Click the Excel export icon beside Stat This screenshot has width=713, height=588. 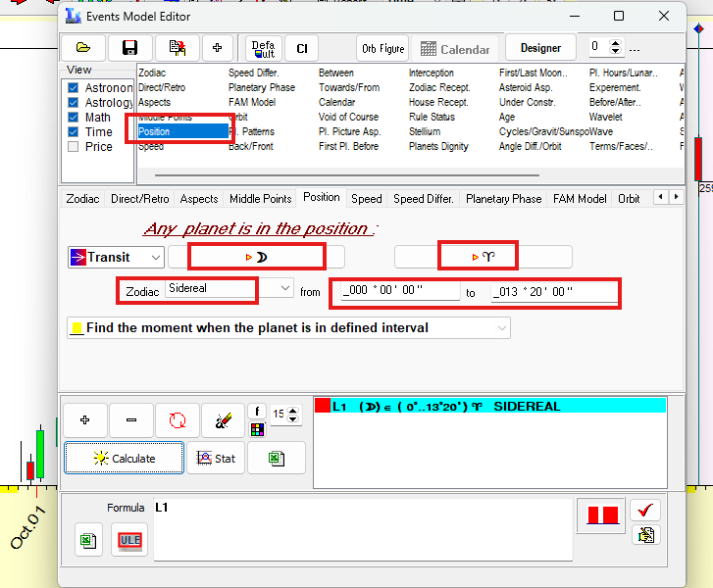pyautogui.click(x=277, y=458)
